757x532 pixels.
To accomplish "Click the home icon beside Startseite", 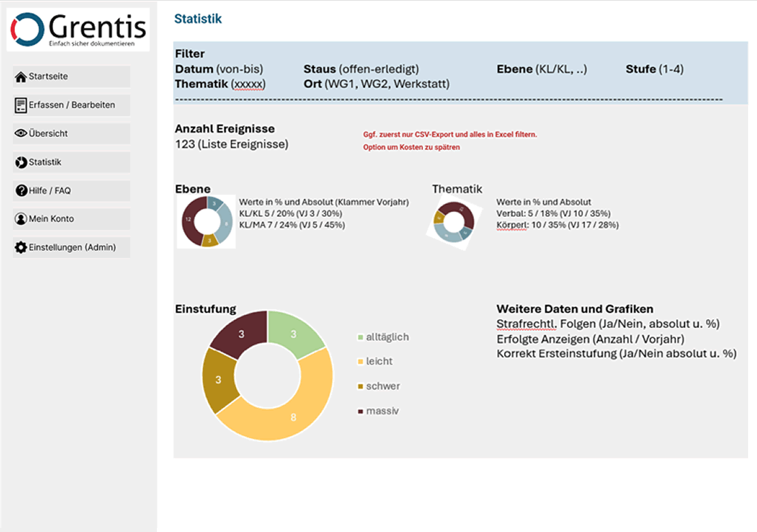I will (21, 77).
